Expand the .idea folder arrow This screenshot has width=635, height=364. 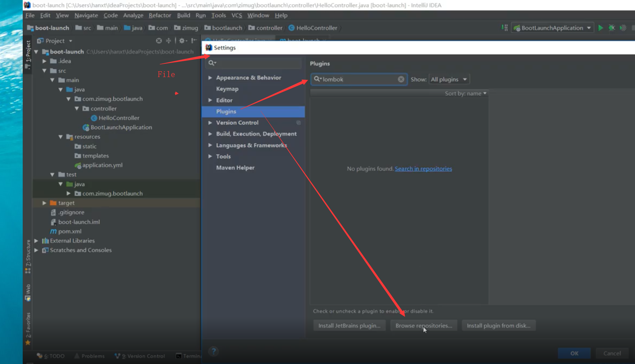coord(44,61)
